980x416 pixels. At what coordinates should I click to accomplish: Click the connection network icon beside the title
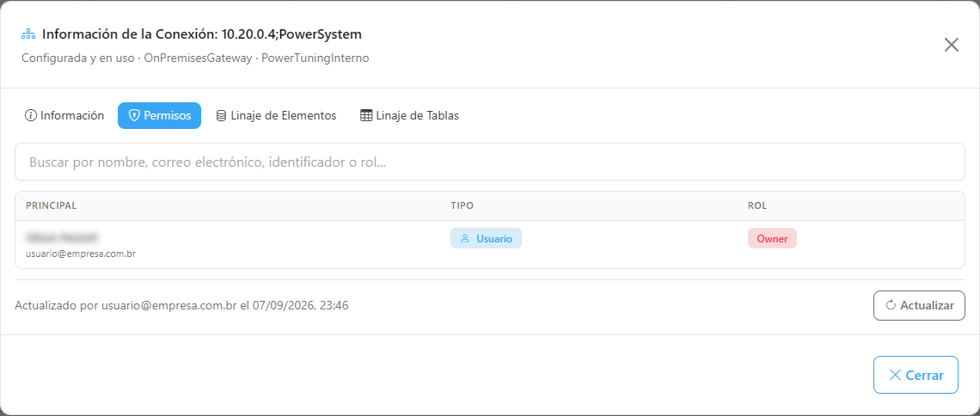click(28, 34)
